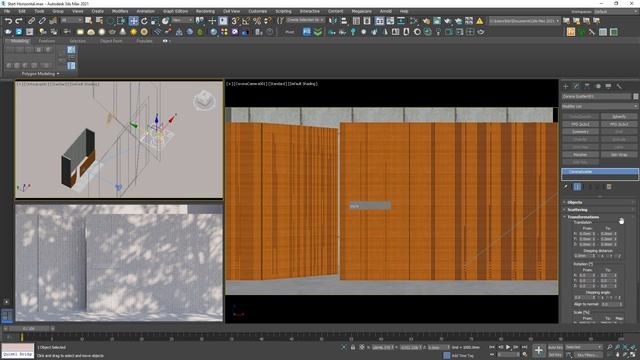640x360 pixels.
Task: Expand the Scattering rollout
Action: (599, 210)
